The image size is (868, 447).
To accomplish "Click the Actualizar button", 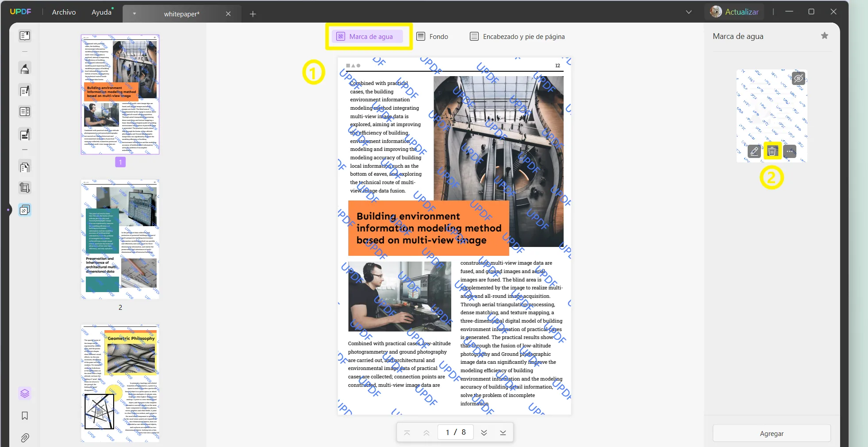I will 742,12.
